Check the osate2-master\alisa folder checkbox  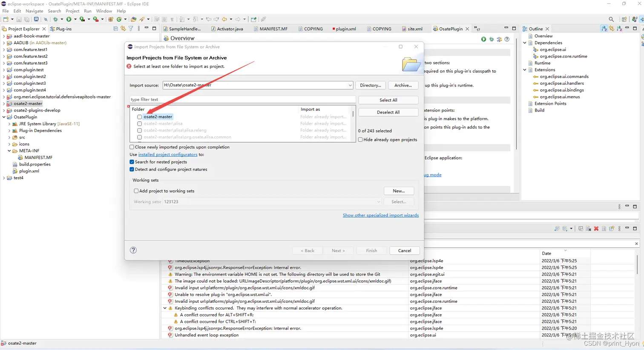139,123
